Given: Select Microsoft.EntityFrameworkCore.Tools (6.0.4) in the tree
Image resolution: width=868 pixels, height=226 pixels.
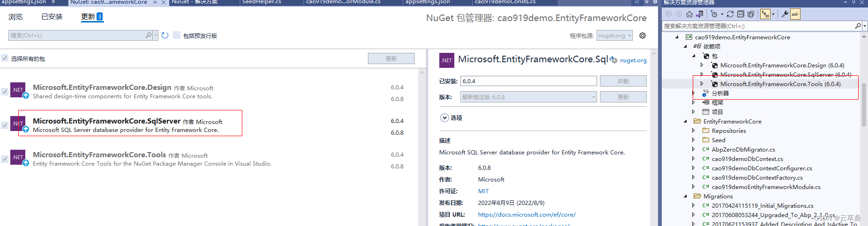Looking at the screenshot, I should click(x=780, y=84).
